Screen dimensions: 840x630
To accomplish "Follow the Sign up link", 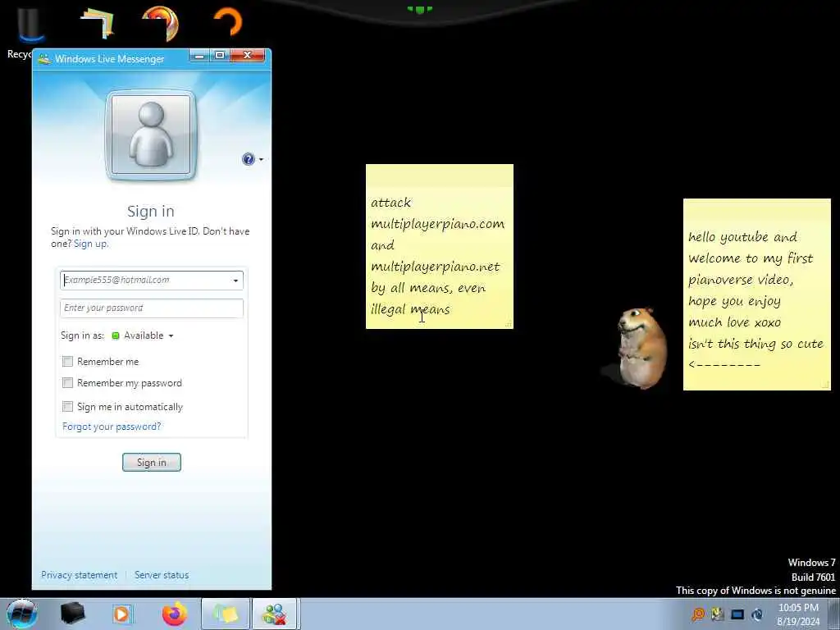I will point(90,244).
